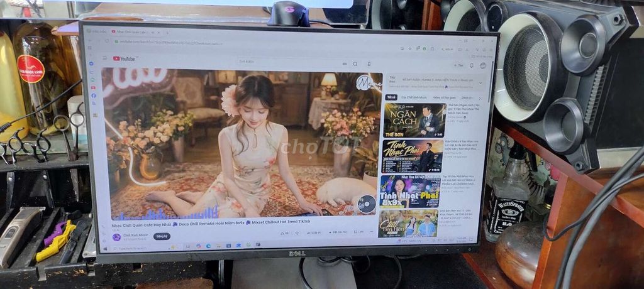
Task: Click the YouTube logo
Action: pos(124,58)
